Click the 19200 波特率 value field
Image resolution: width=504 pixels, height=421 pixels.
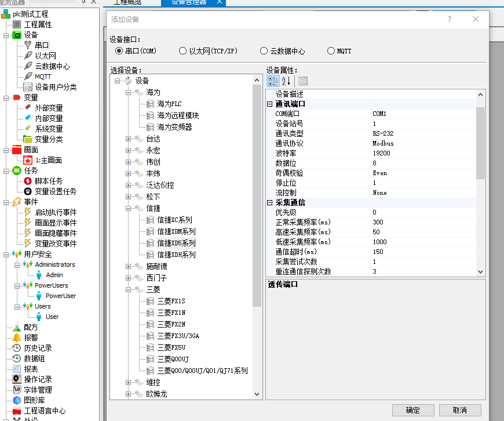click(423, 153)
